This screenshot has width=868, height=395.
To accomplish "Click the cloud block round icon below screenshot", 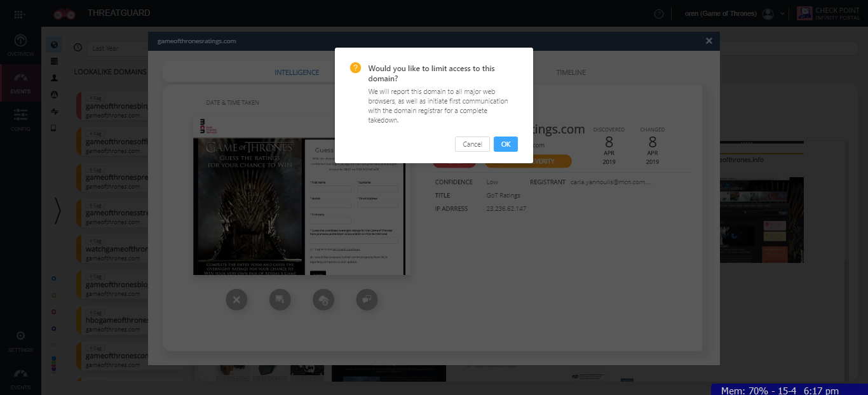I will pos(323,299).
